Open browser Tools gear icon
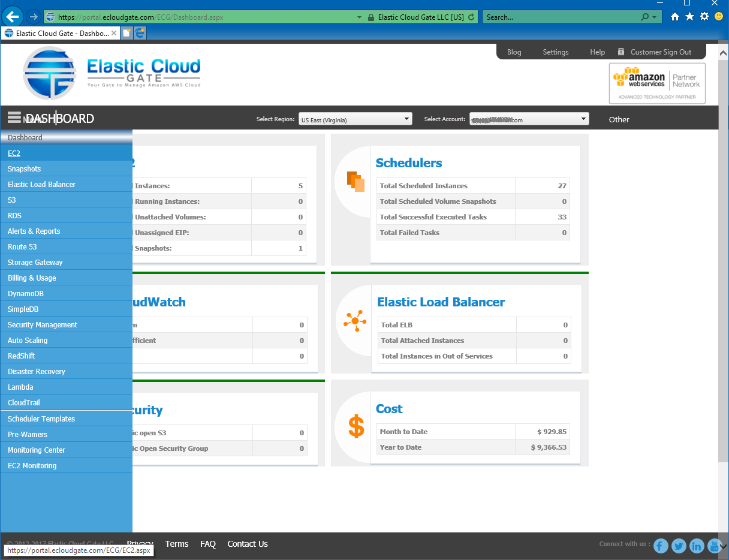This screenshot has width=729, height=560. (704, 17)
